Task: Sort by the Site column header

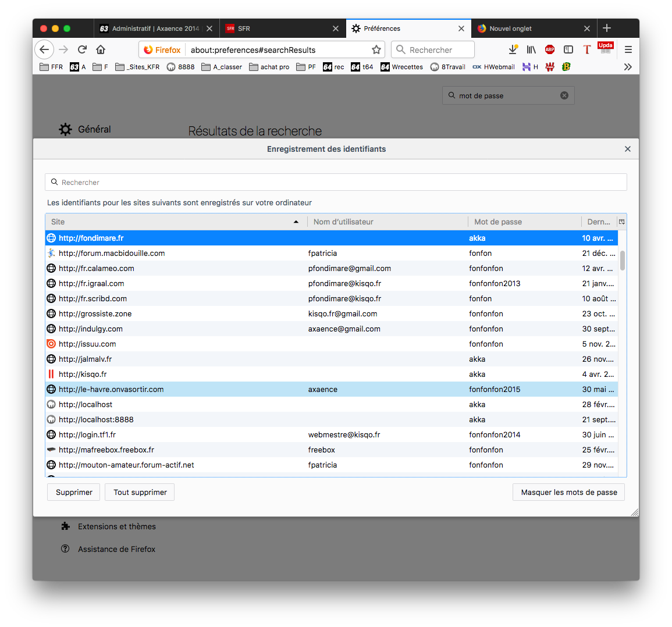Action: [x=176, y=222]
